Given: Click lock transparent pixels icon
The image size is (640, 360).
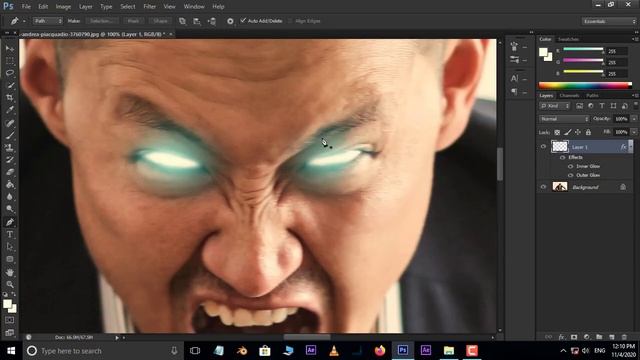Looking at the screenshot, I should click(557, 132).
